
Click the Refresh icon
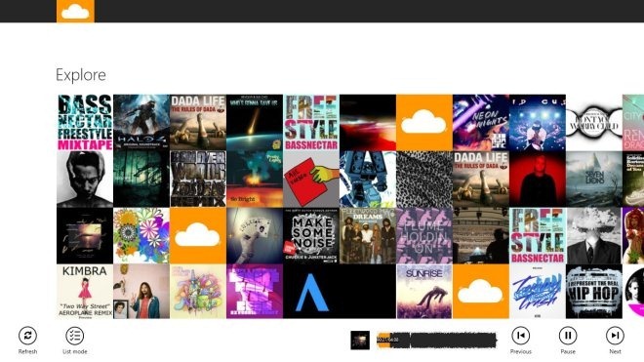pyautogui.click(x=27, y=336)
